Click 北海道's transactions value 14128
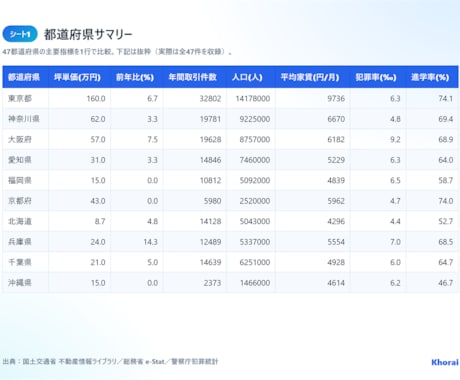The image size is (460, 380). pyautogui.click(x=210, y=221)
